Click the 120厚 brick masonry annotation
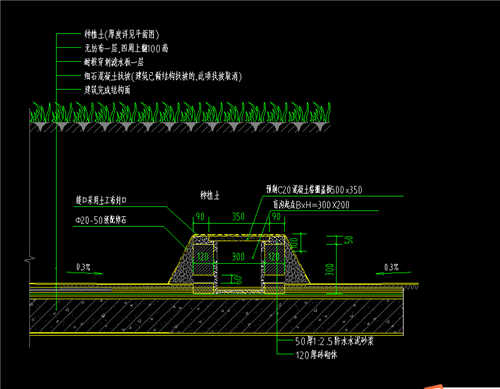 [x=316, y=355]
